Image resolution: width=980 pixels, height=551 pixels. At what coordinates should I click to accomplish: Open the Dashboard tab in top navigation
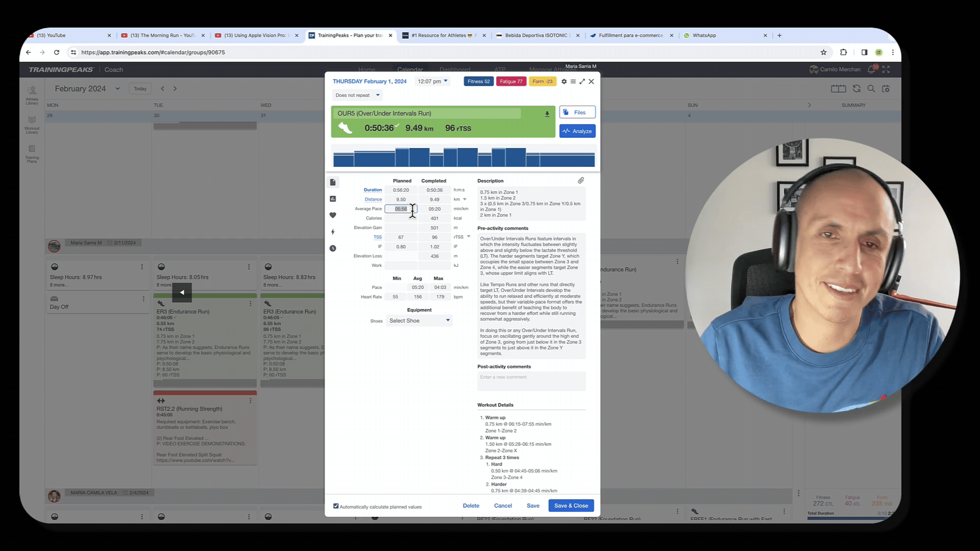(x=455, y=69)
